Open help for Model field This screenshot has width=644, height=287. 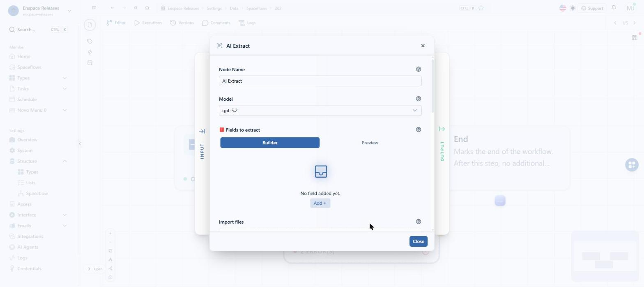(419, 99)
